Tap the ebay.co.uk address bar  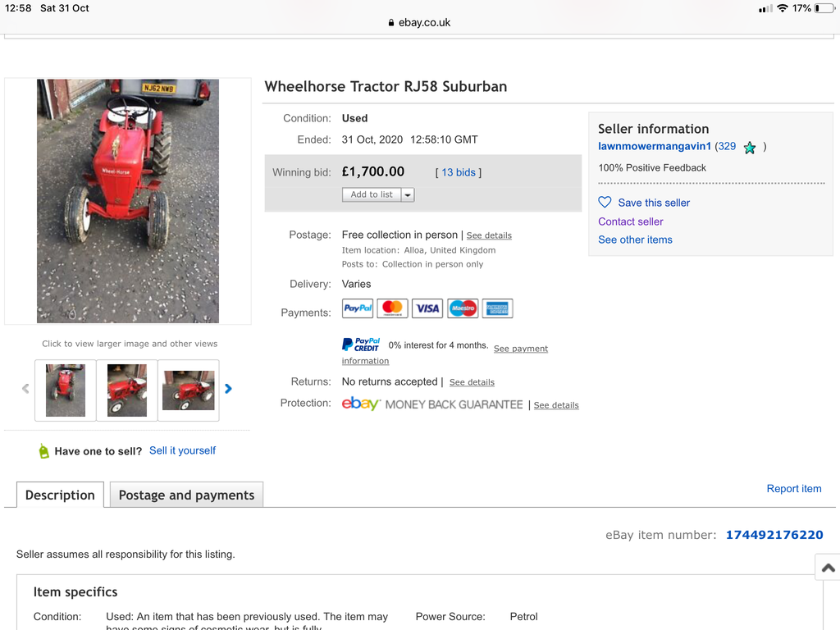(x=420, y=23)
